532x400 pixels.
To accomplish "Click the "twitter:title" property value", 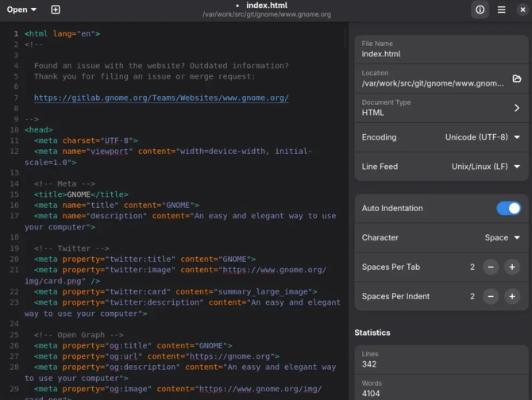I will (x=140, y=260).
